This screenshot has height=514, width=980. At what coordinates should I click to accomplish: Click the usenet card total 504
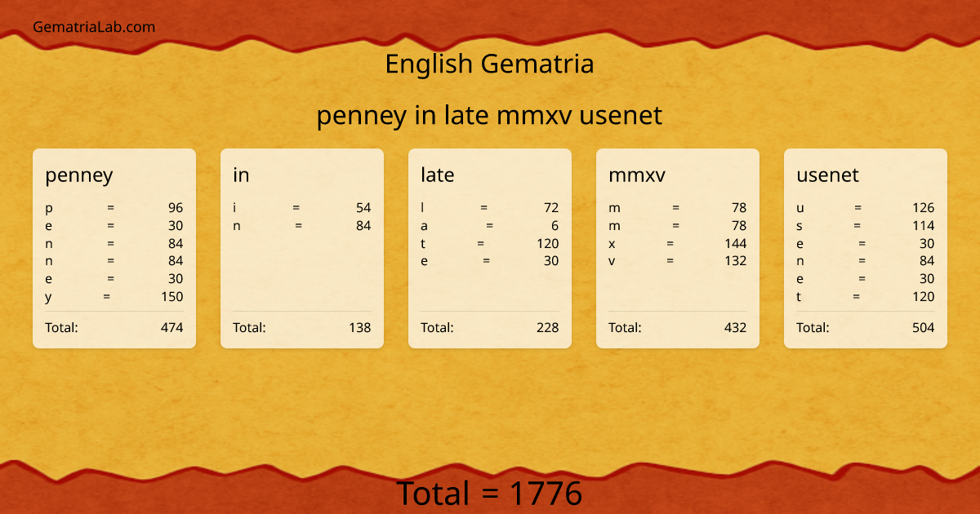[924, 328]
